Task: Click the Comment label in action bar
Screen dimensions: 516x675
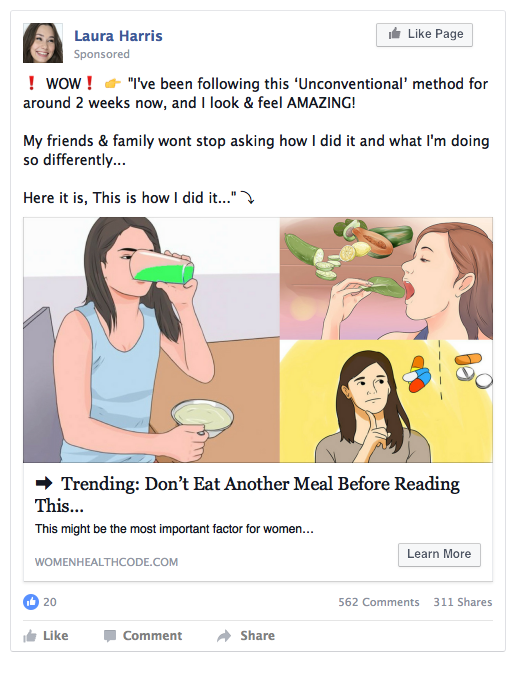Action: coord(152,636)
